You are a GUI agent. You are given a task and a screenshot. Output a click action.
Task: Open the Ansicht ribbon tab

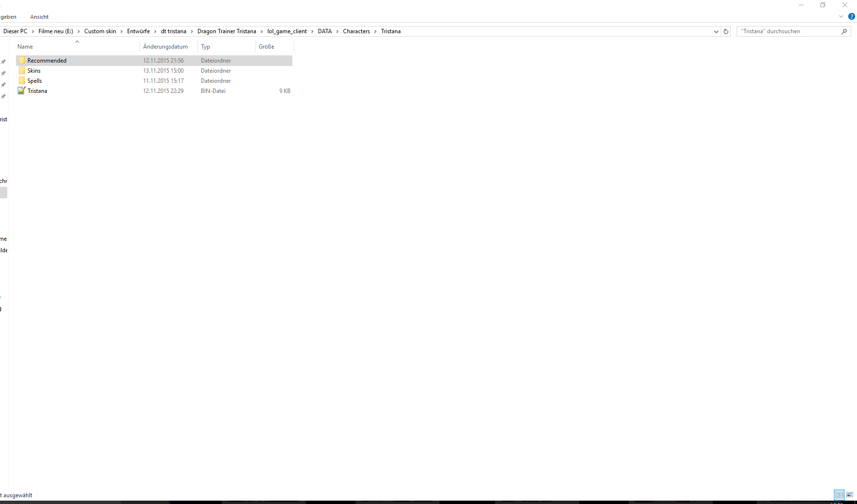coord(40,17)
